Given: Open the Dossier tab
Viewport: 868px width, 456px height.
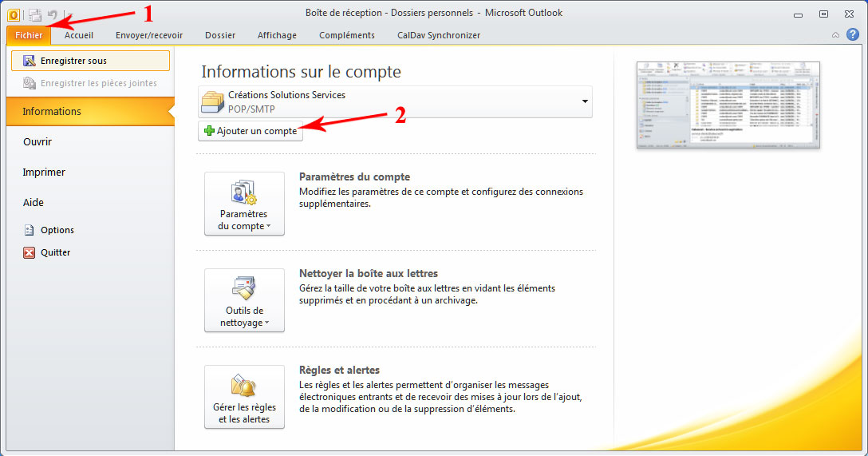Looking at the screenshot, I should click(220, 35).
